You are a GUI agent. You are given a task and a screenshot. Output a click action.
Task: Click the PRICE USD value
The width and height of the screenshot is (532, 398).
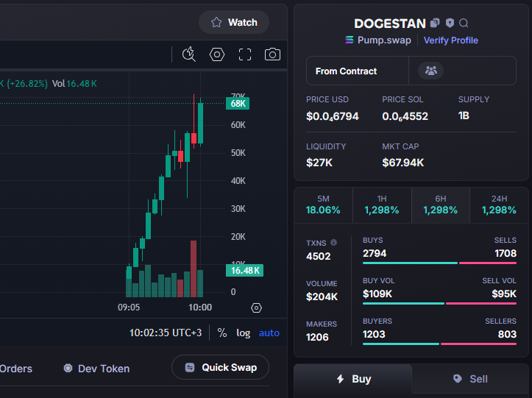tap(332, 116)
